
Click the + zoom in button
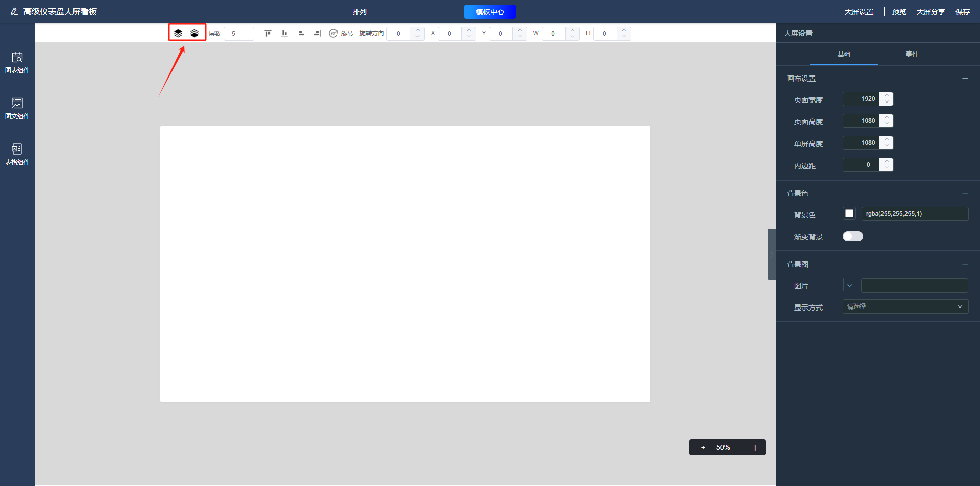[x=703, y=447]
